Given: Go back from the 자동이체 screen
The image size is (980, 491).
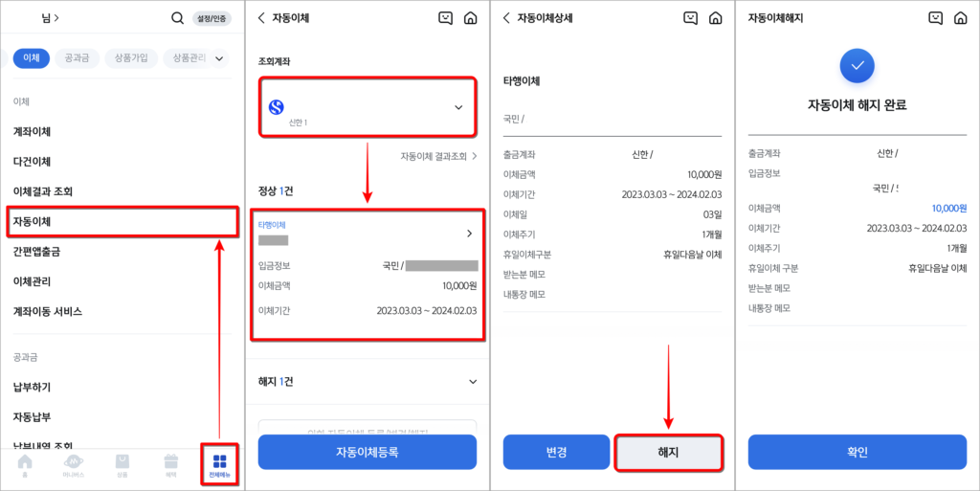Looking at the screenshot, I should (x=261, y=18).
